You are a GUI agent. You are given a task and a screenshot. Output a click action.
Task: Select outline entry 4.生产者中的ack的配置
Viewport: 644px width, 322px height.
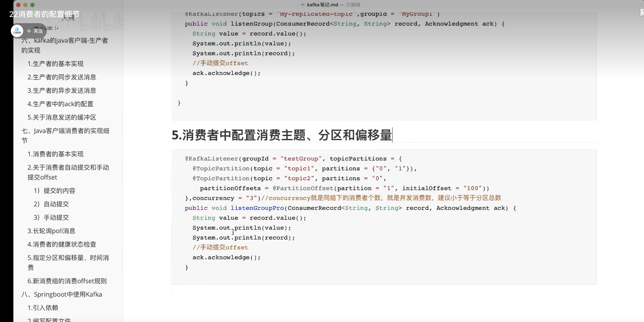60,104
